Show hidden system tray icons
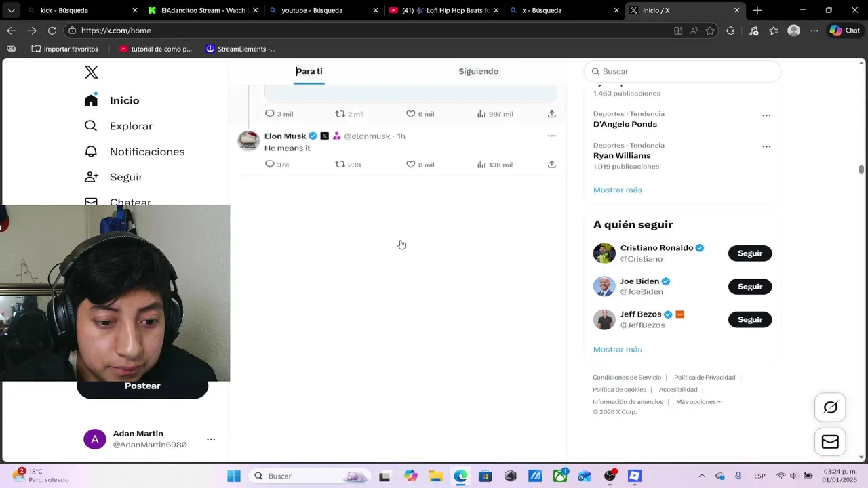 coord(702,476)
